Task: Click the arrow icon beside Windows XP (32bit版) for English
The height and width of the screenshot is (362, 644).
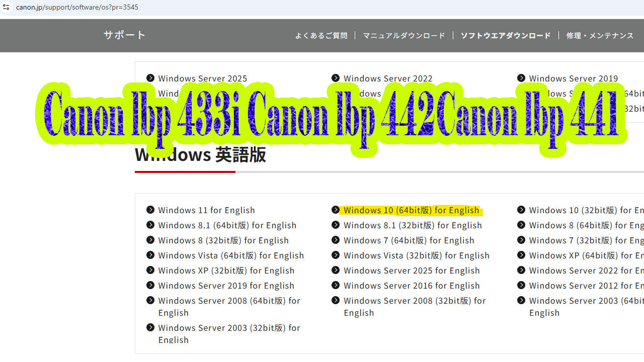Action: 150,270
